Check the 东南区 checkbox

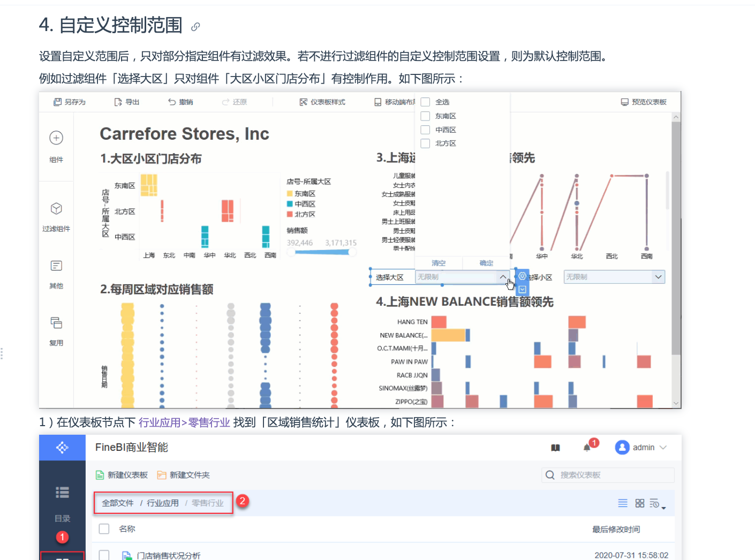coord(425,116)
